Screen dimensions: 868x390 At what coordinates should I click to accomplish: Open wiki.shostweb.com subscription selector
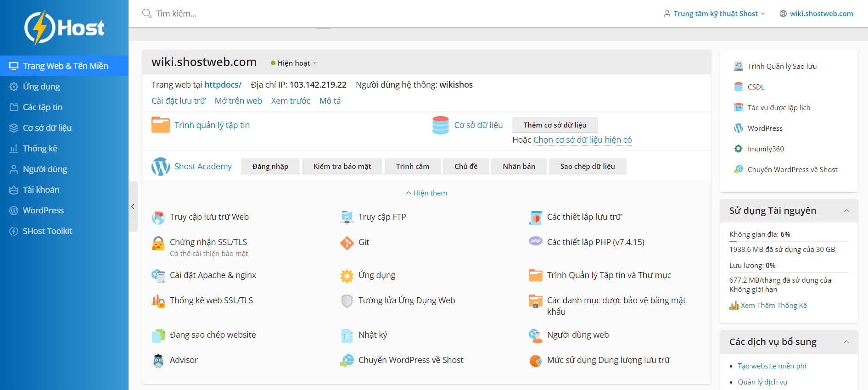point(817,14)
